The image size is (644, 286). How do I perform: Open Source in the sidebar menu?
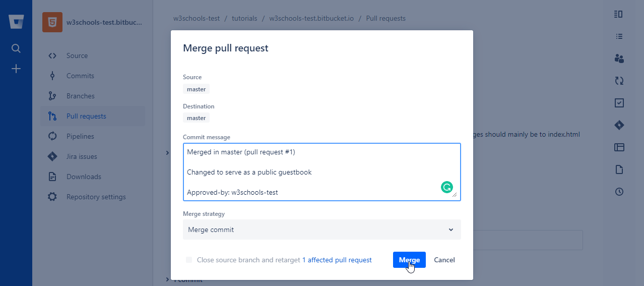[x=77, y=55]
